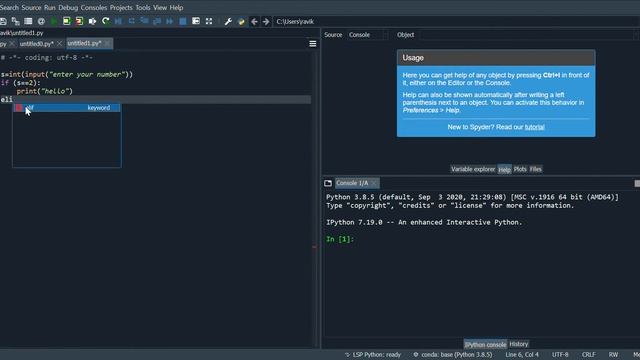Open the symbol finder @ icon

tap(41, 21)
